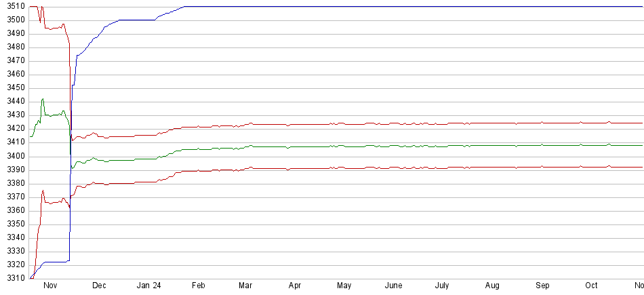Image resolution: width=644 pixels, height=295 pixels.
Task: Click the black top line above August
Action: coord(494,6)
